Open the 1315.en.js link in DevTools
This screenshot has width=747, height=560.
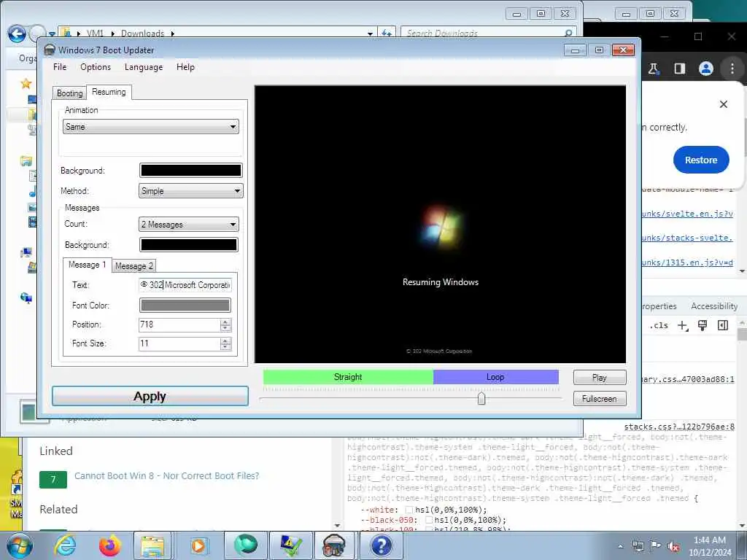[x=687, y=262]
